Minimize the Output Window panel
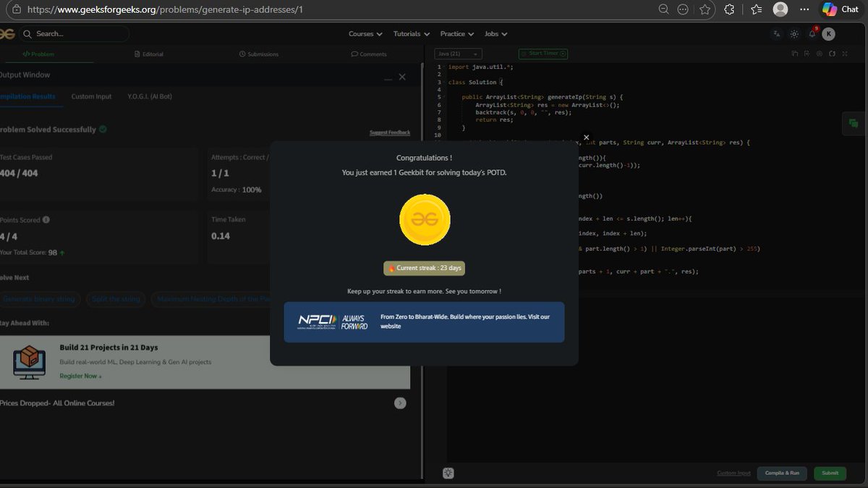The image size is (868, 488). click(388, 77)
